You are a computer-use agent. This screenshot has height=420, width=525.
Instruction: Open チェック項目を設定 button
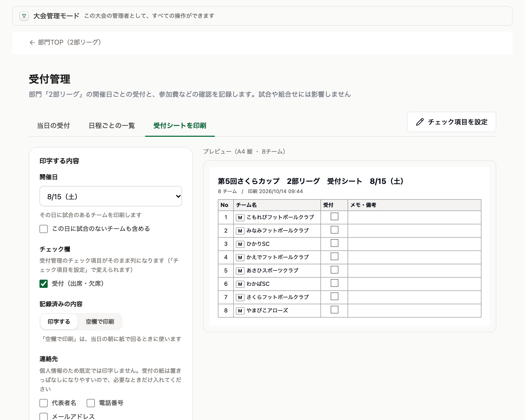coord(452,122)
